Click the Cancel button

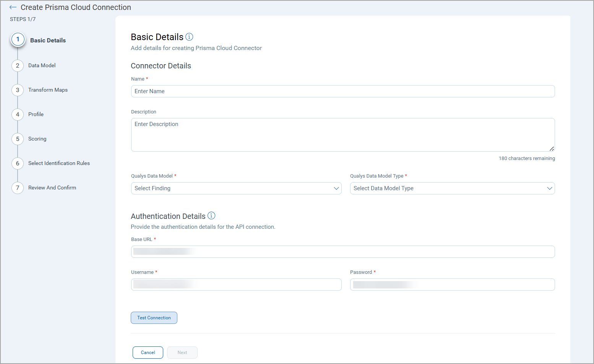pos(148,353)
